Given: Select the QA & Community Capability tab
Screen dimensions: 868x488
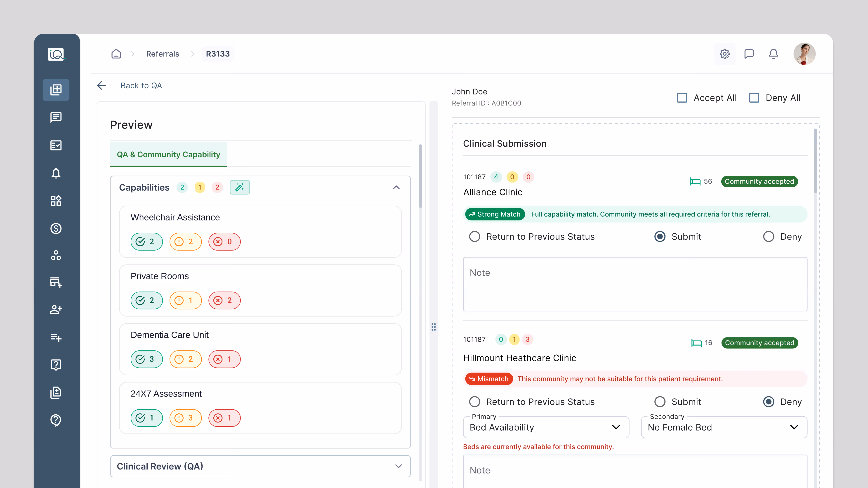Looking at the screenshot, I should [x=168, y=155].
